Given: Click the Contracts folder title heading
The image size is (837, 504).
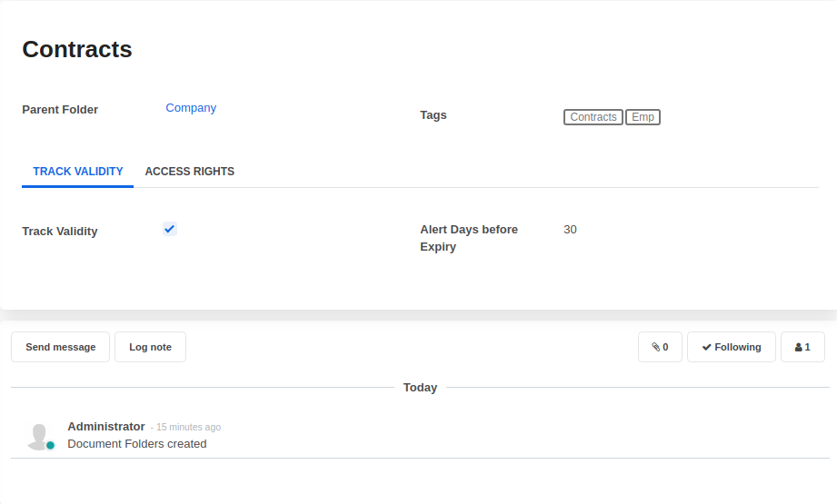Looking at the screenshot, I should tap(77, 49).
